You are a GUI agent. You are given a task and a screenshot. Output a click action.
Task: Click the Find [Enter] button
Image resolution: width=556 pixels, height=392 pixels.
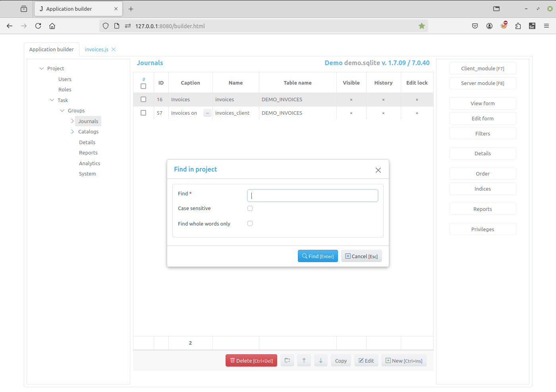pos(318,256)
